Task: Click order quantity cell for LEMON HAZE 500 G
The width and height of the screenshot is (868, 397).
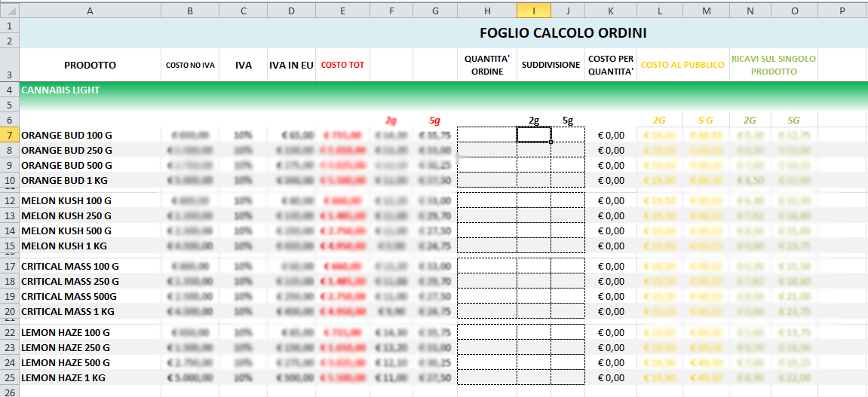Action: tap(487, 362)
